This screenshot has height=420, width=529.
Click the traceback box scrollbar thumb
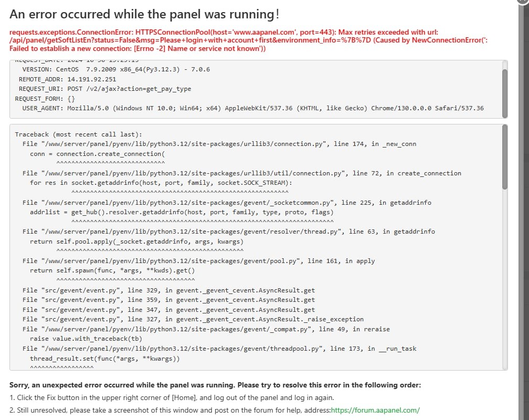click(x=505, y=156)
